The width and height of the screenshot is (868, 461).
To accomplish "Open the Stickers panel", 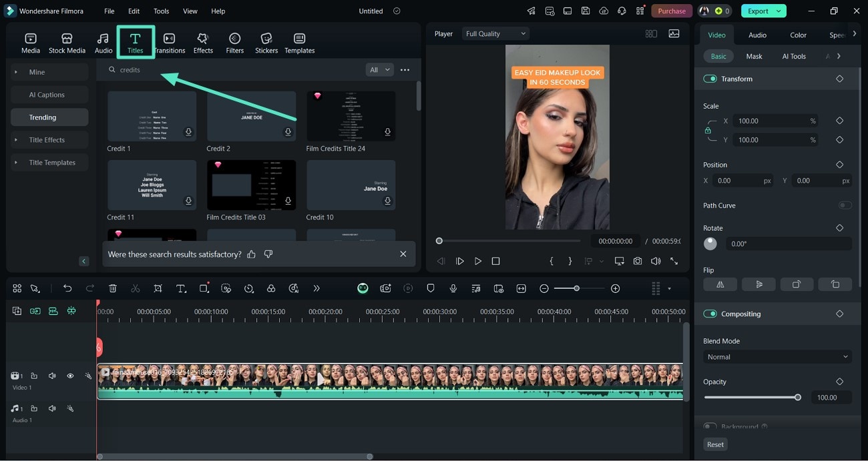I will (266, 43).
